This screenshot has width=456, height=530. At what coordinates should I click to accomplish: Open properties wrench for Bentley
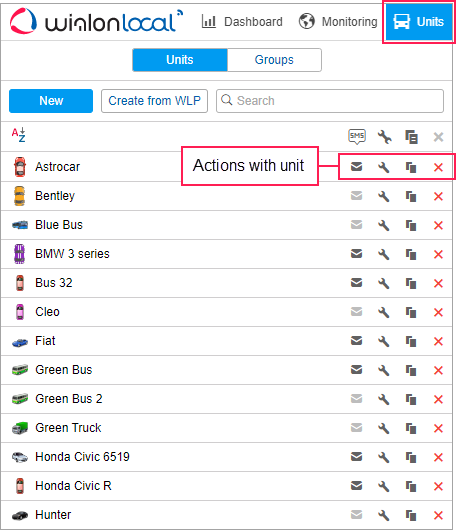(384, 196)
